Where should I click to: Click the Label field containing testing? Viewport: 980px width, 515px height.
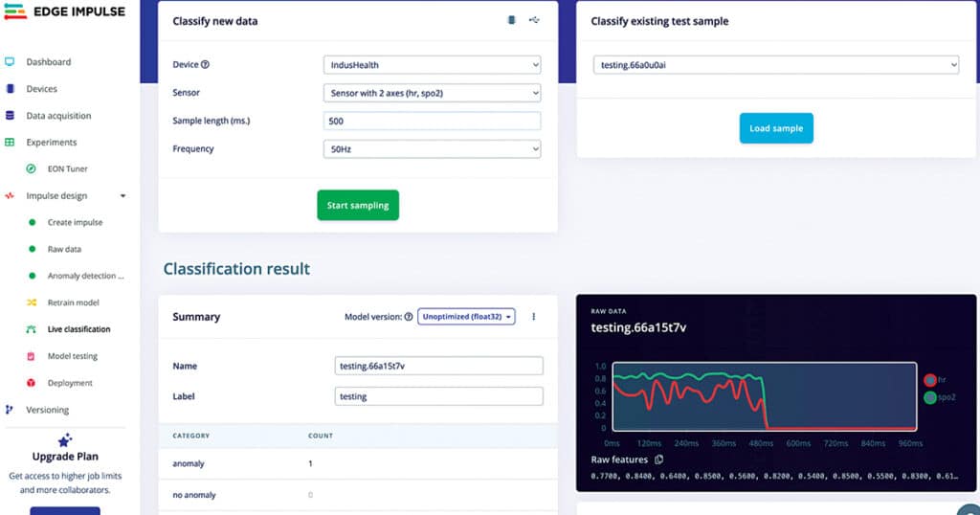click(x=438, y=396)
